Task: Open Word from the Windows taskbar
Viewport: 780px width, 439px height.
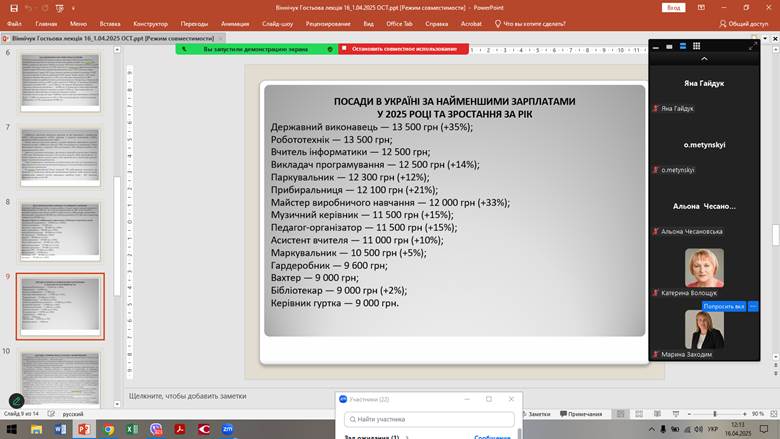Action: [59, 429]
